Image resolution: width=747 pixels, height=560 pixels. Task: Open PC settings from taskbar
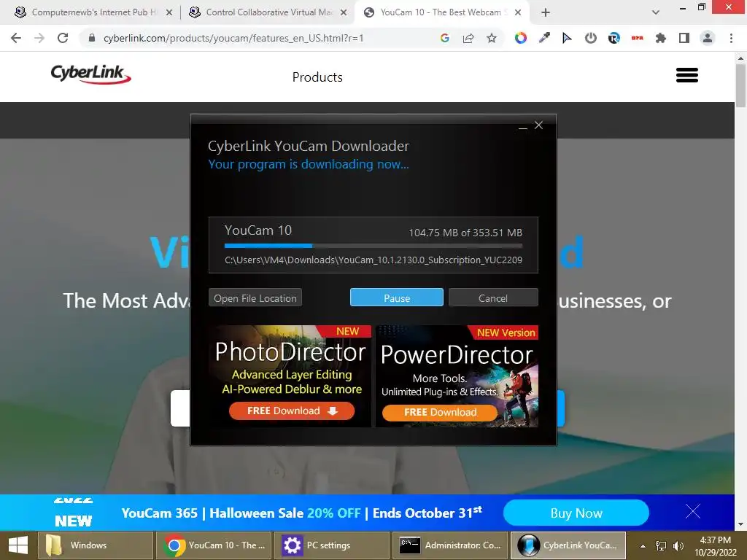pos(332,545)
